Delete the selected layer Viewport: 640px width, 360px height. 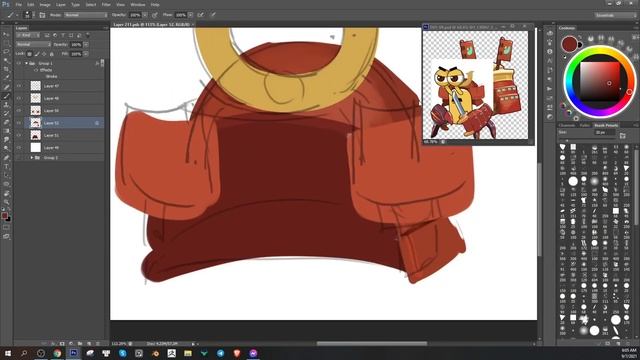pos(98,344)
